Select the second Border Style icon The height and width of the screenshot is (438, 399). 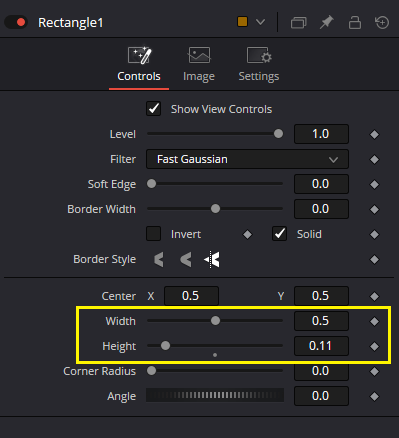(x=186, y=259)
